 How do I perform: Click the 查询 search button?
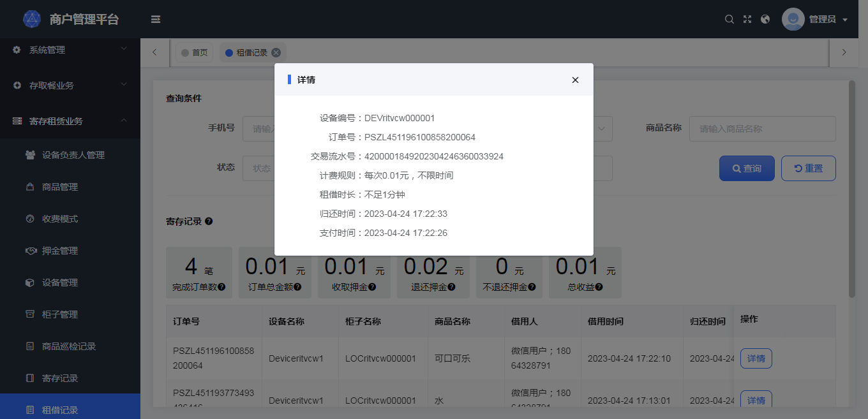[x=747, y=168]
